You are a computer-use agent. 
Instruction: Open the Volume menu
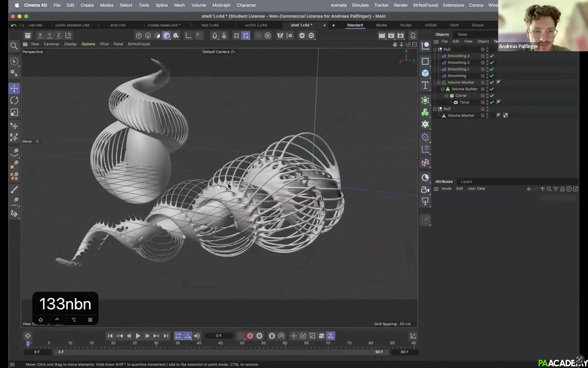pyautogui.click(x=198, y=5)
